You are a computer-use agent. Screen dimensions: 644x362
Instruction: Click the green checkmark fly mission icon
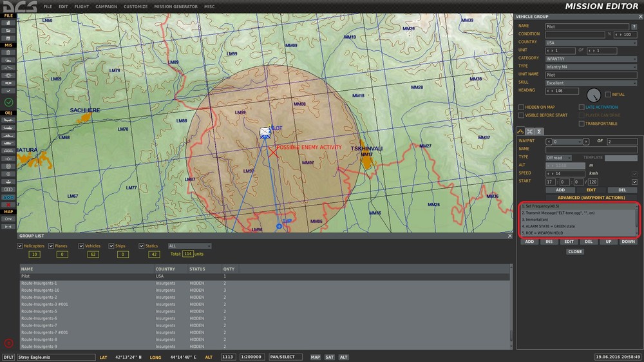pos(8,102)
